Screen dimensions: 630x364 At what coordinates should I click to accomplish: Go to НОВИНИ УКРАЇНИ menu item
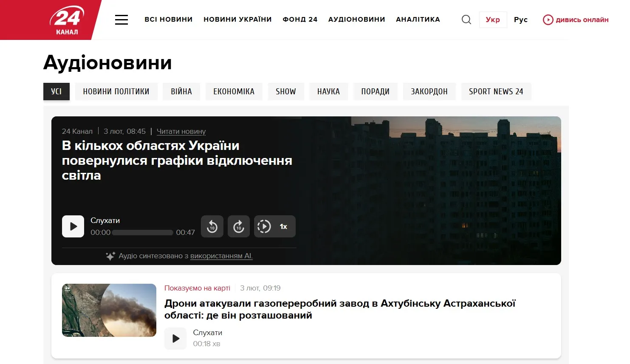tap(237, 20)
